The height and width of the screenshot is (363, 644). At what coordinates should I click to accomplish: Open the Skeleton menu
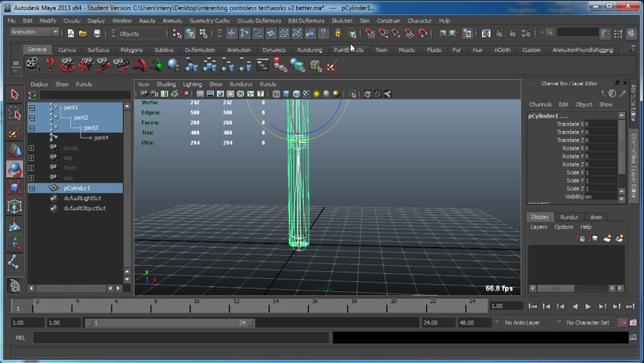(x=342, y=20)
